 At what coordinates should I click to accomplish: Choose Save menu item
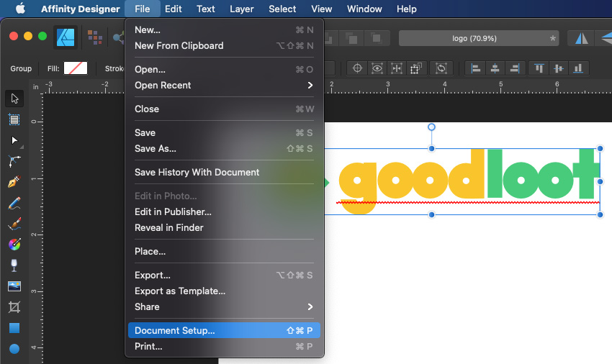(224, 133)
